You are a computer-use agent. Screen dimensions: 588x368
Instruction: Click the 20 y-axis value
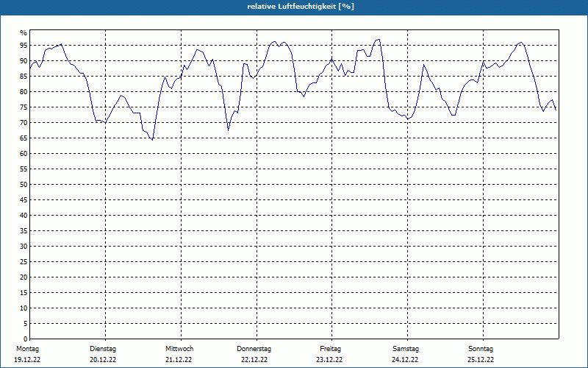pos(24,277)
